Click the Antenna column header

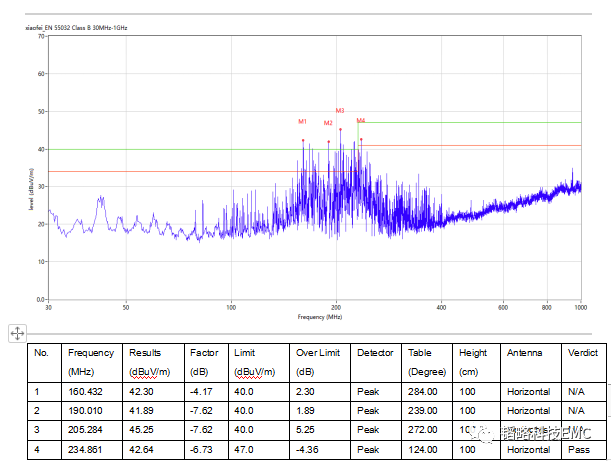point(524,353)
